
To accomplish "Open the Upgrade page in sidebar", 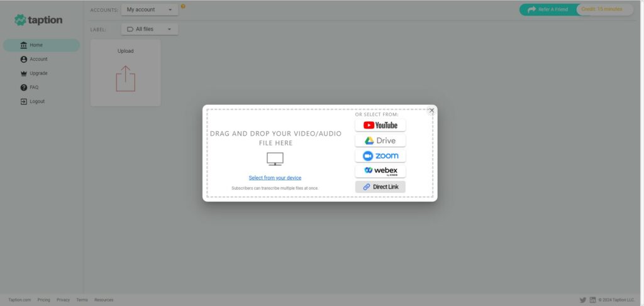I will (x=34, y=74).
